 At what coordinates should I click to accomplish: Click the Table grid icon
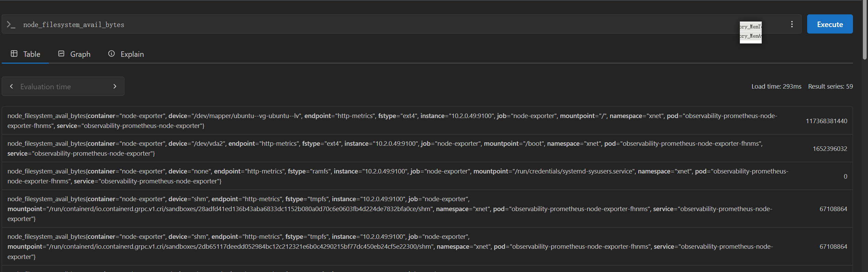coord(14,54)
